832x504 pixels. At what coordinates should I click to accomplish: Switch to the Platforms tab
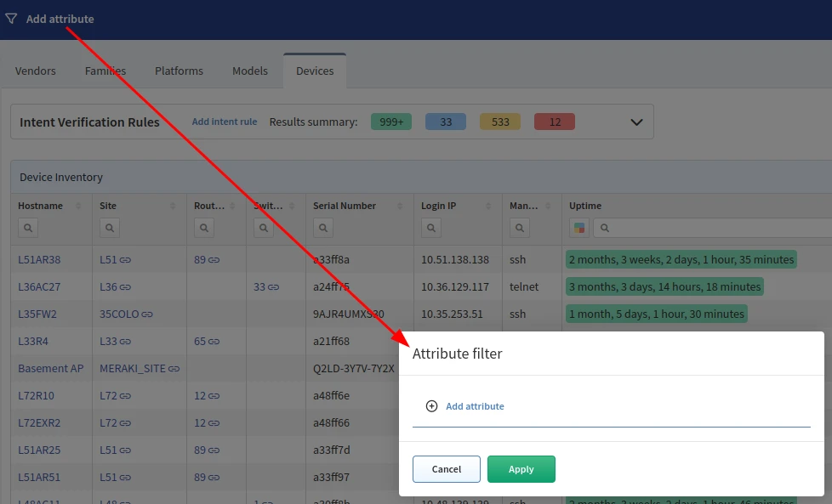179,71
